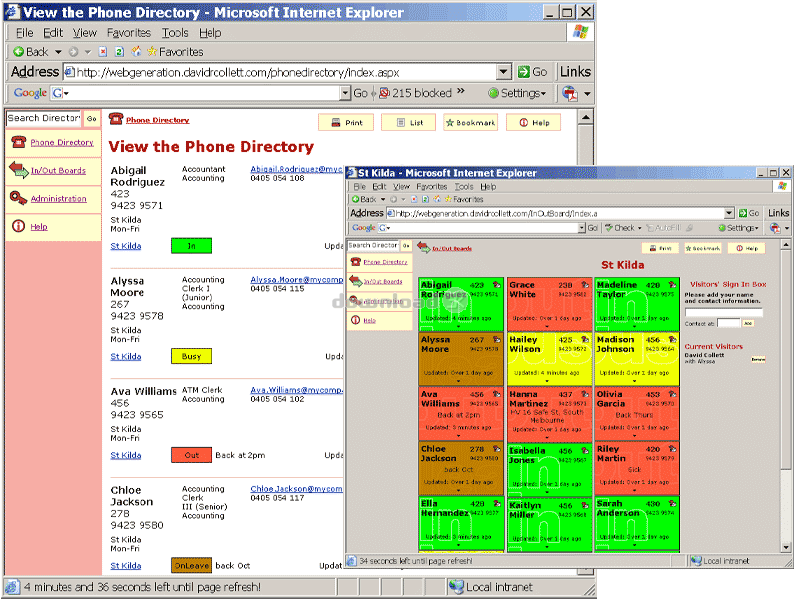Open Favorites star in St Kilda window toolbar
Screen dimensions: 800x600
pyautogui.click(x=463, y=199)
